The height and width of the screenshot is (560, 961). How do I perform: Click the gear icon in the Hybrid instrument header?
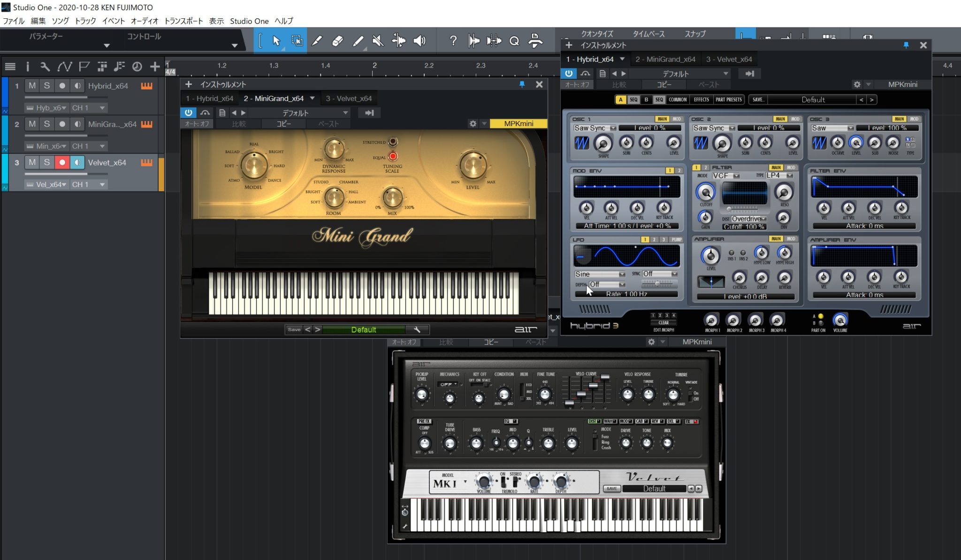coord(858,84)
